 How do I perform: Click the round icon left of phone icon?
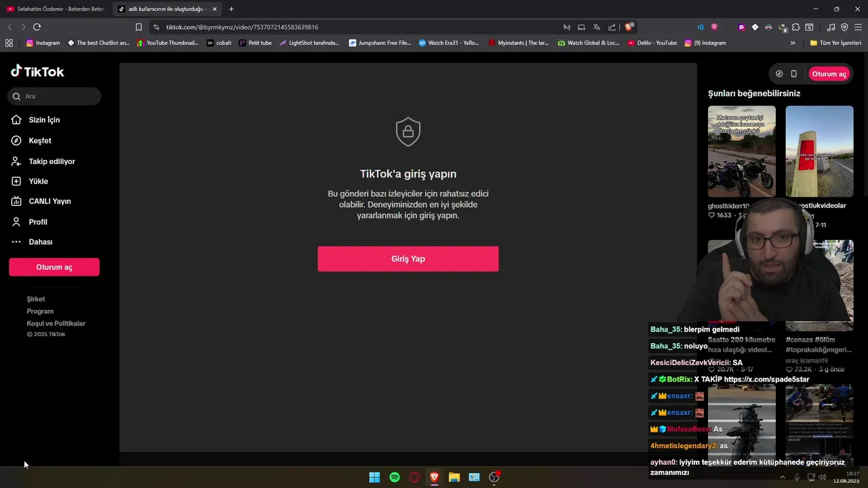click(779, 74)
